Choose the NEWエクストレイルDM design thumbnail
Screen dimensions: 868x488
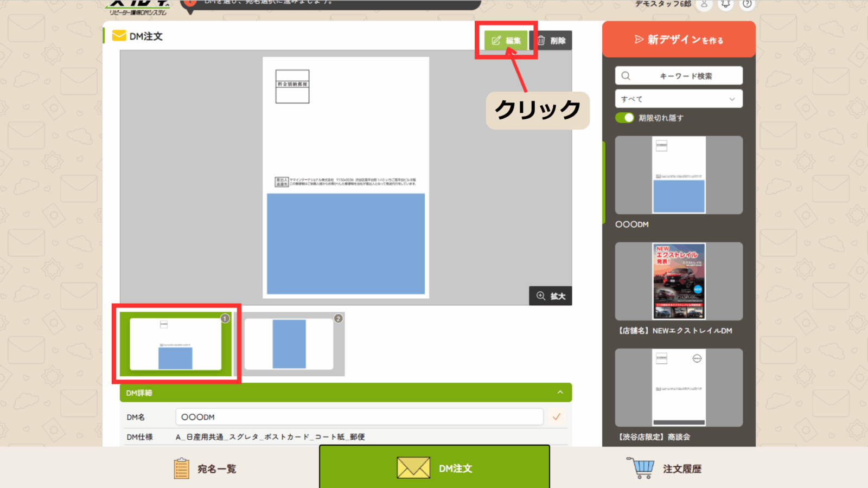(679, 281)
